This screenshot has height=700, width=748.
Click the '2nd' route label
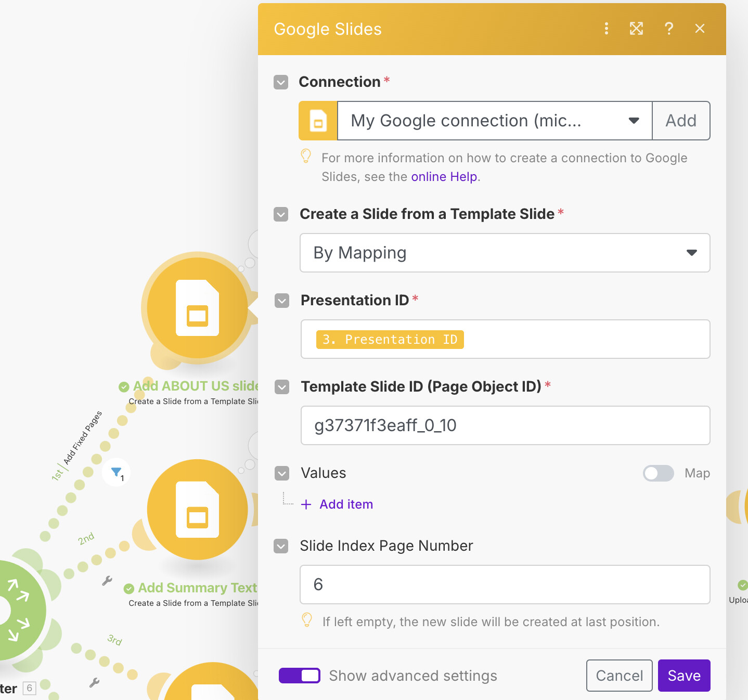tap(86, 538)
